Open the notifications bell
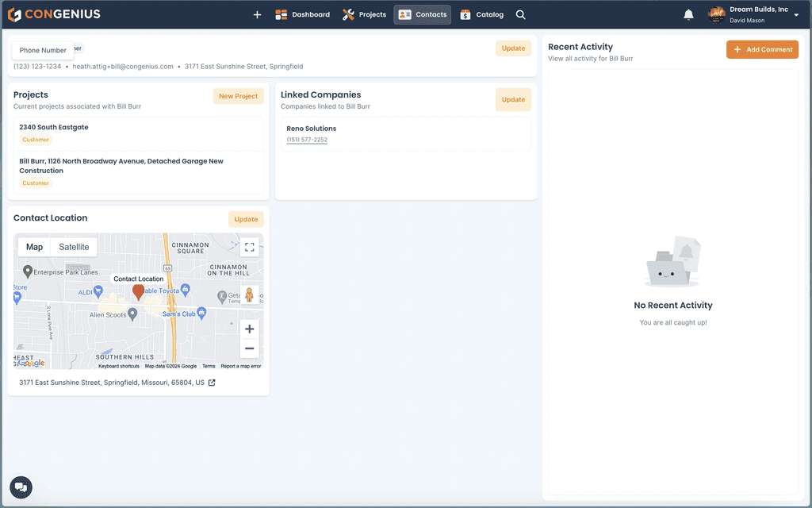812x508 pixels. coord(688,13)
